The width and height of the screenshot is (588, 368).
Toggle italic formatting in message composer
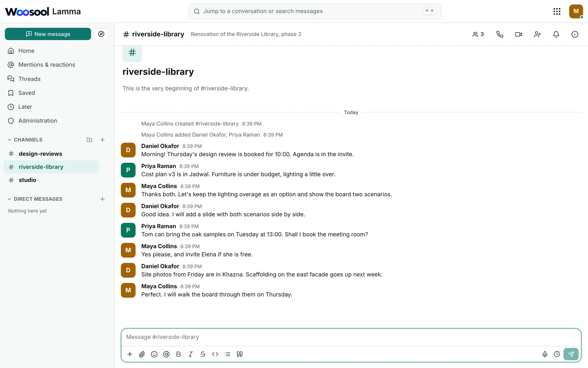[191, 354]
